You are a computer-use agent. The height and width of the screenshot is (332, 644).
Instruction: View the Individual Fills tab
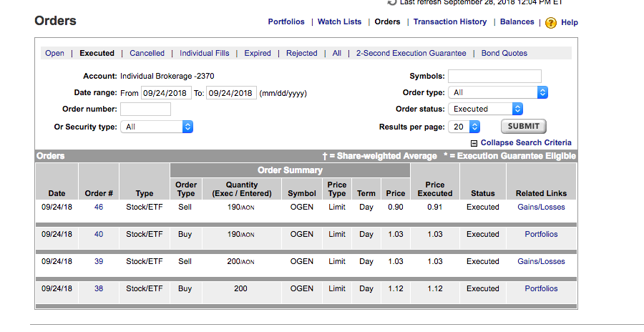[x=205, y=53]
